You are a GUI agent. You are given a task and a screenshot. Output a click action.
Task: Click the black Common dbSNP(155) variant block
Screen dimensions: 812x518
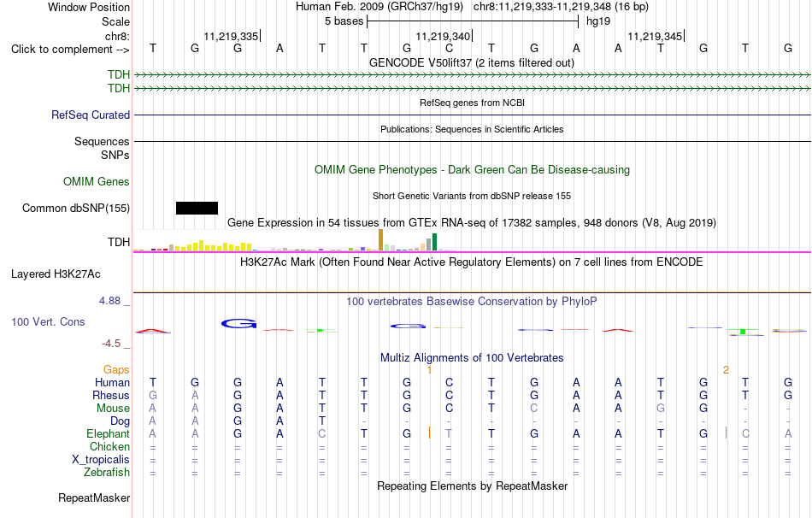pos(197,209)
